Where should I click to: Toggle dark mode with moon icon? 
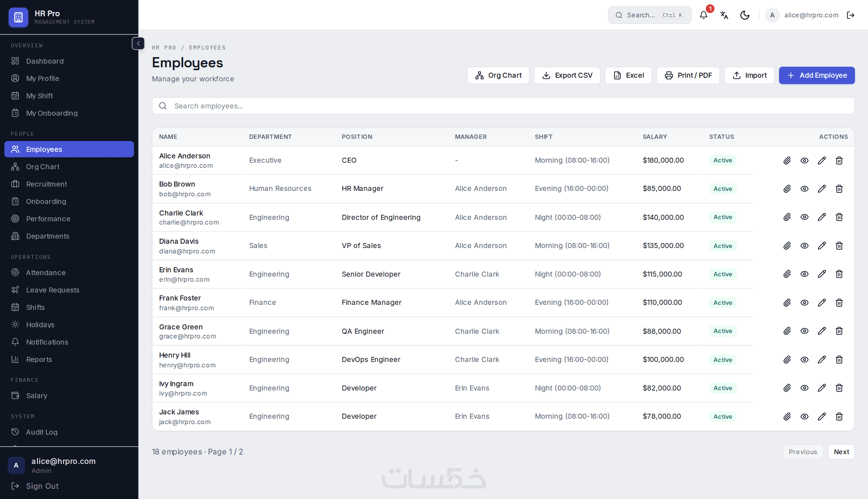point(745,15)
